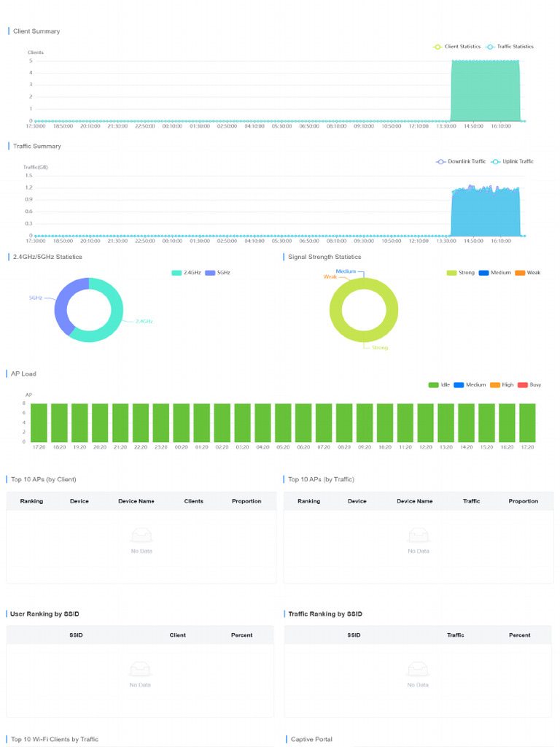Toggle the 2.4GHz legend entry
This screenshot has height=747, width=560.
(186, 273)
